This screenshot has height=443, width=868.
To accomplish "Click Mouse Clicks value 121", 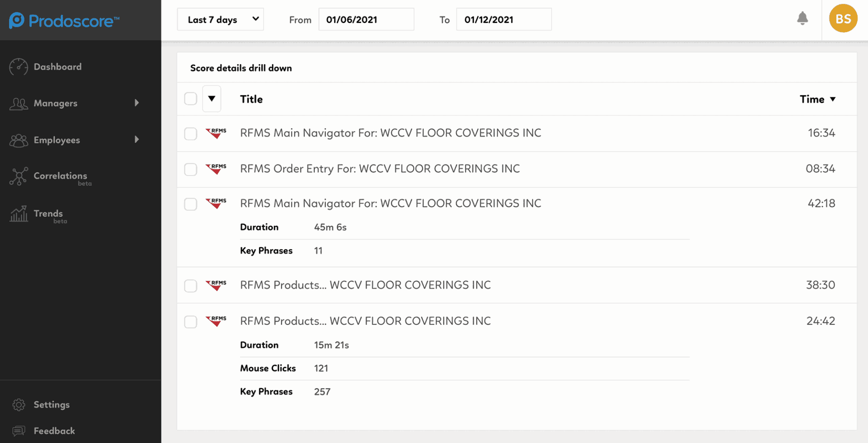I will coord(321,368).
